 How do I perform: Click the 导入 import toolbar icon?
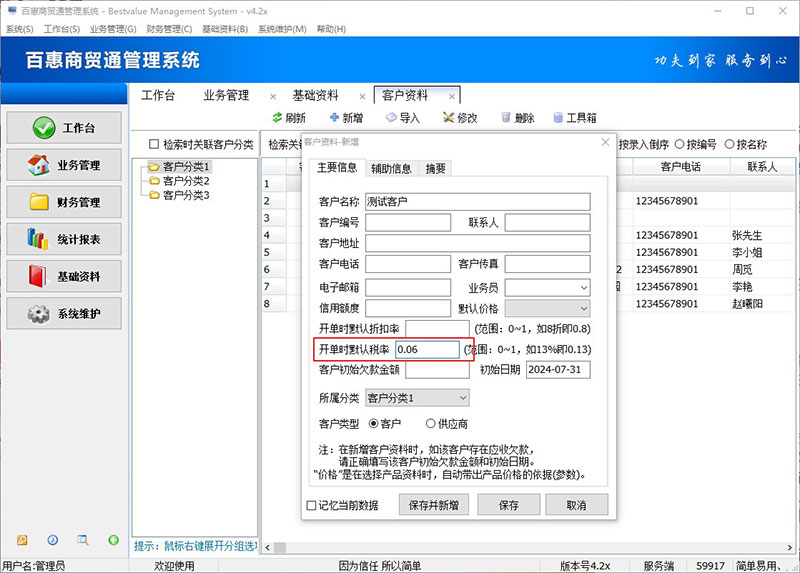point(391,118)
